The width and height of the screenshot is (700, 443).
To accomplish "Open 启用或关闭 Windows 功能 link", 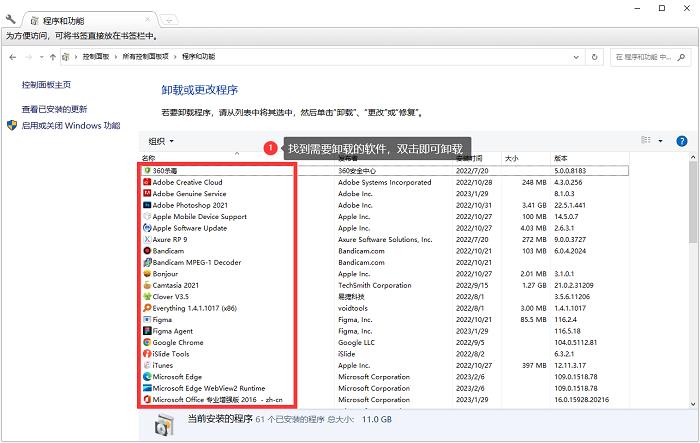I will 70,125.
